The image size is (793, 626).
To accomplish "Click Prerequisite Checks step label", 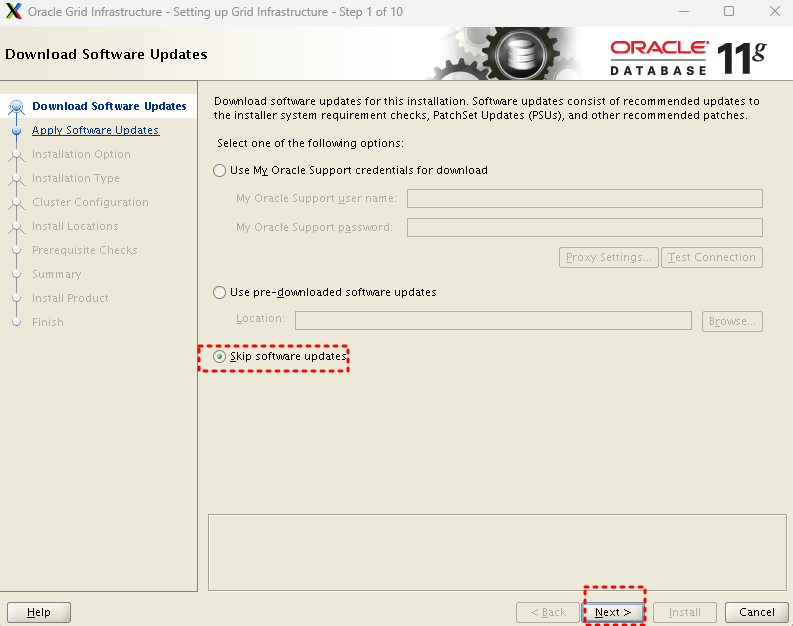I will 84,250.
